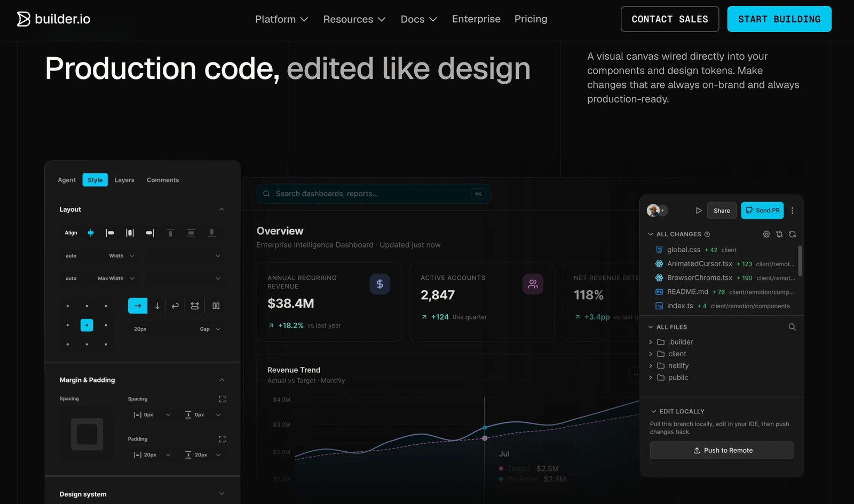Toggle the right-arrow row direction button
Image resolution: width=854 pixels, height=504 pixels.
point(138,306)
